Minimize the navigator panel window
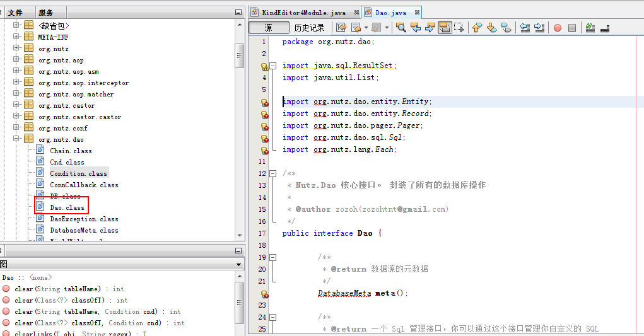 point(238,251)
